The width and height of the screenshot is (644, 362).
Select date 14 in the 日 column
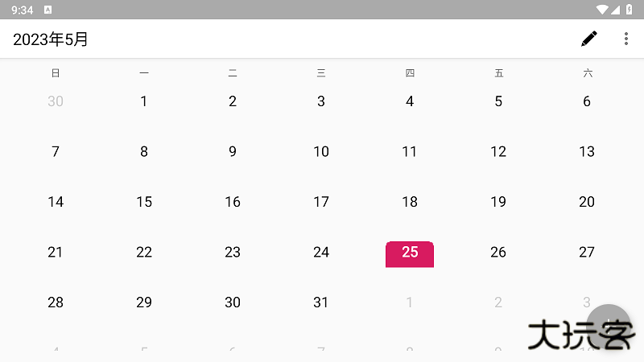pyautogui.click(x=56, y=202)
